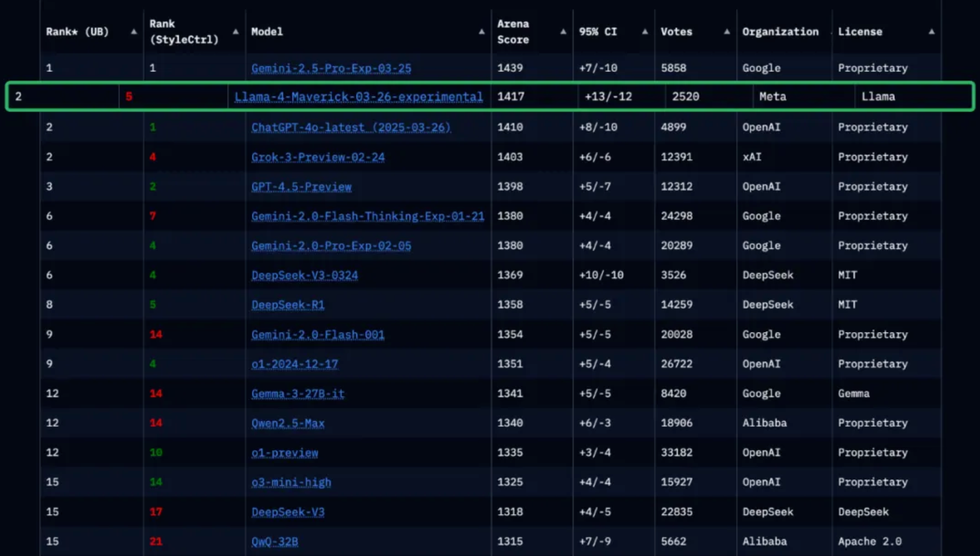
Task: Open QwQ-32B model link
Action: [274, 541]
